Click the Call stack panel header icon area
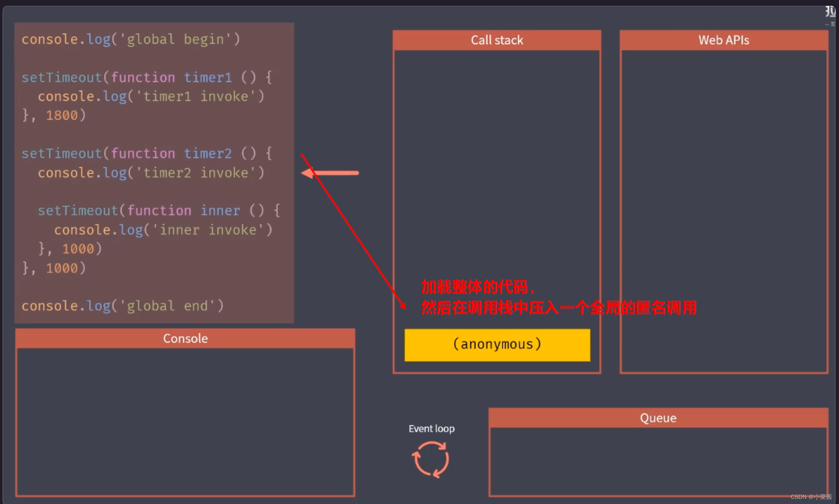The width and height of the screenshot is (839, 504). tap(497, 40)
